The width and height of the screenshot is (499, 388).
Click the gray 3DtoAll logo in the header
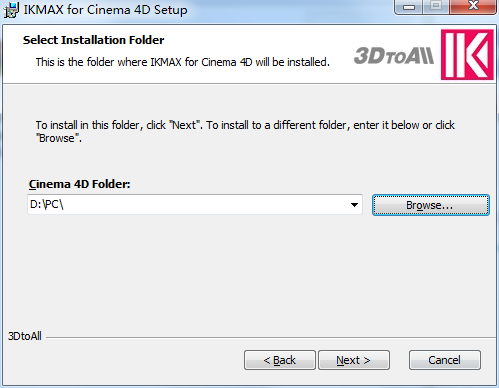point(394,56)
